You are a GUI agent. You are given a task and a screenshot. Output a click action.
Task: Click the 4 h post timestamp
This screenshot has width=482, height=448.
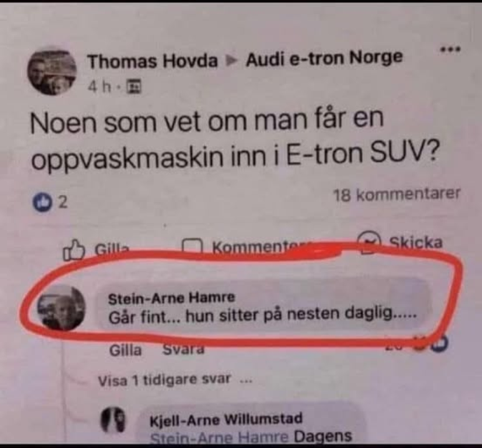click(99, 87)
